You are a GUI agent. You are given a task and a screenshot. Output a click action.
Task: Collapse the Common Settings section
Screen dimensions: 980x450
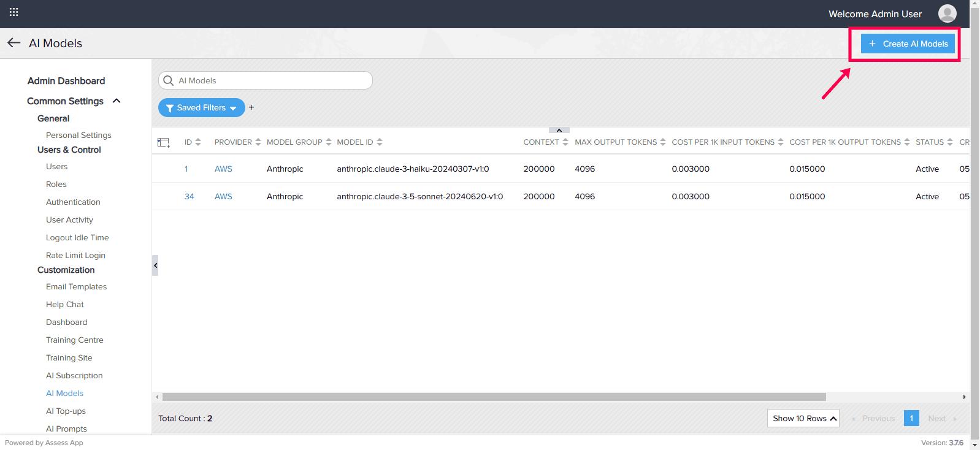coord(117,101)
